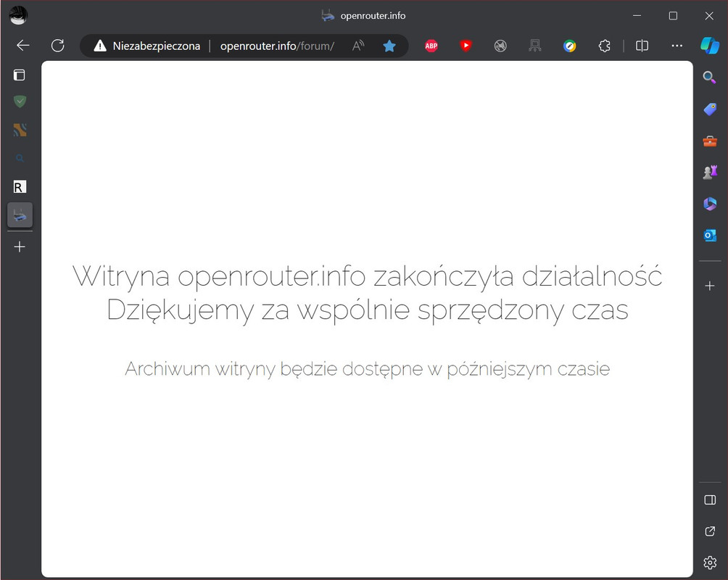Screen dimensions: 728x580
Task: Maximize the browser window
Action: point(673,15)
